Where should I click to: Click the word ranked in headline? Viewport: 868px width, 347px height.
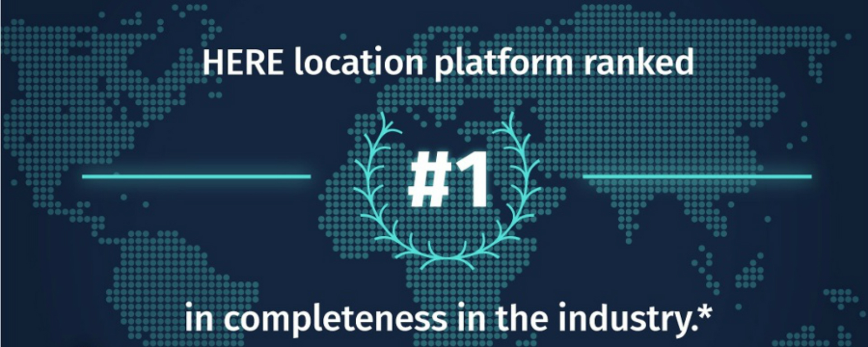tap(638, 62)
